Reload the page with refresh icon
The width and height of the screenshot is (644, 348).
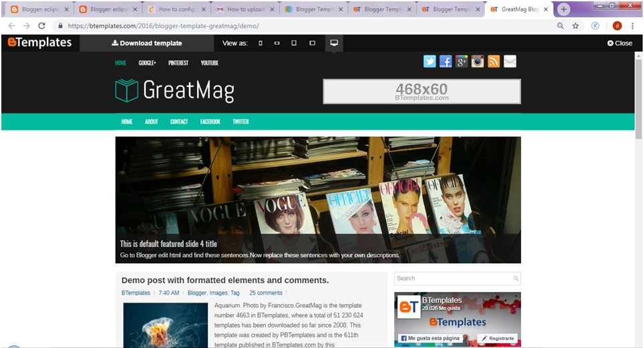41,26
